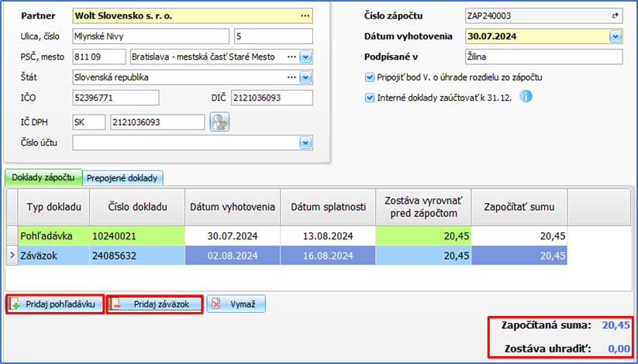
Task: Click Pridaj pohľadávku button
Action: click(x=55, y=304)
